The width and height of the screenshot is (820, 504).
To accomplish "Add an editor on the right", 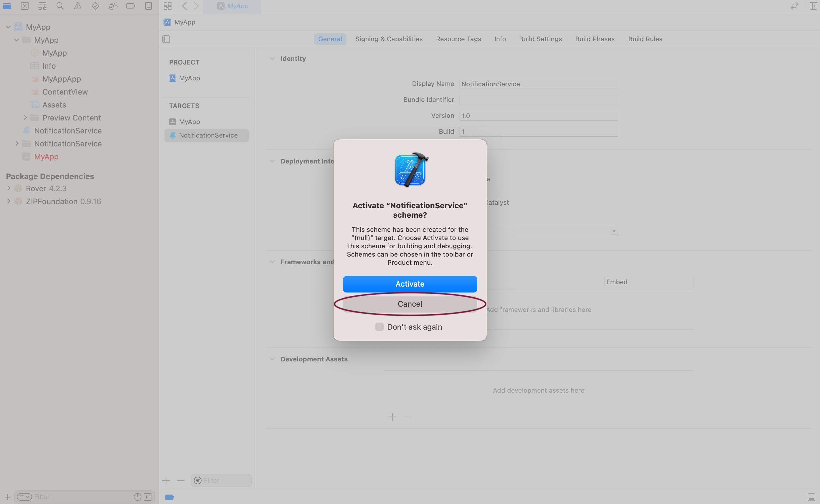I will pos(813,6).
